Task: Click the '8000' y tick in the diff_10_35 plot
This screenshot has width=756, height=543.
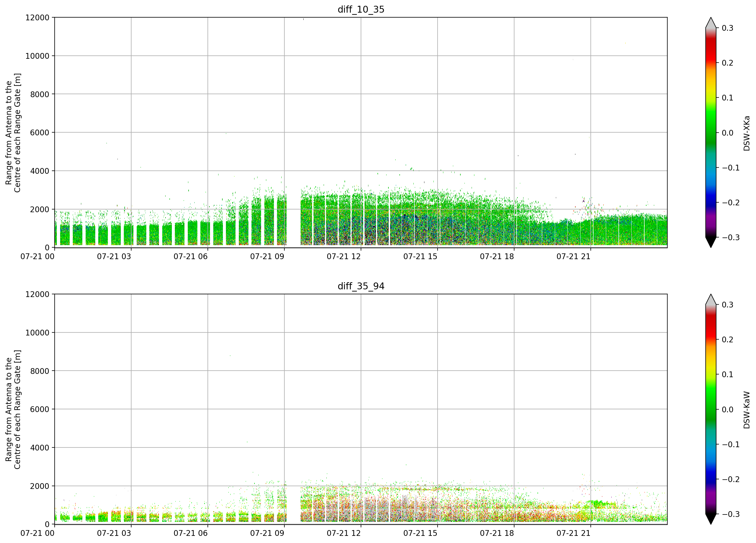Action: (x=40, y=94)
